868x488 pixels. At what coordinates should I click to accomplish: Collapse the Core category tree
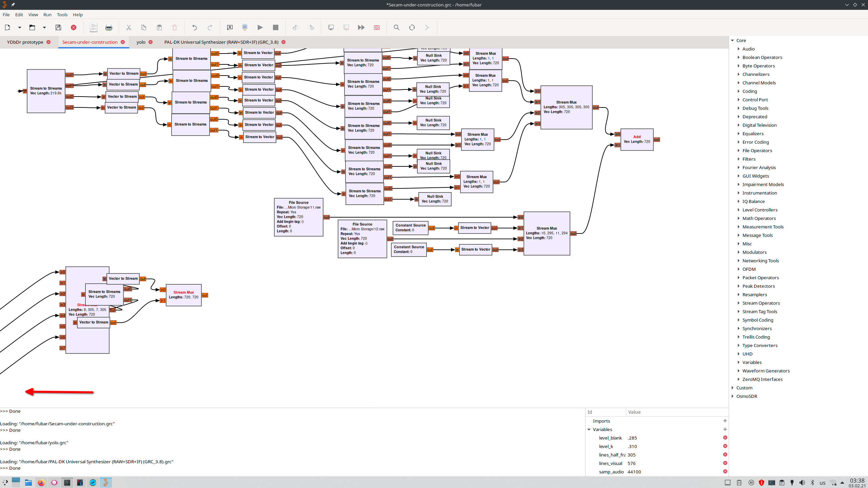(733, 40)
